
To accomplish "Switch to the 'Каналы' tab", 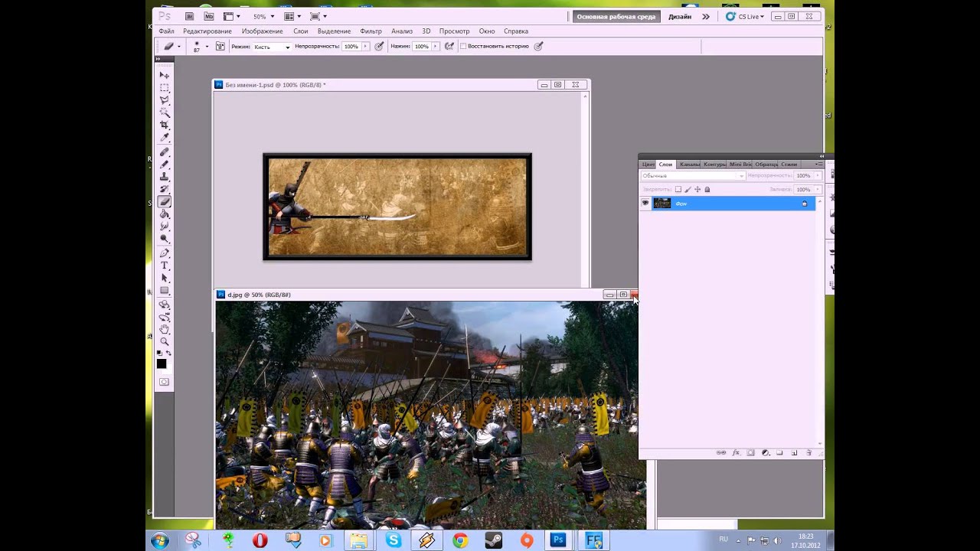I will pyautogui.click(x=689, y=165).
